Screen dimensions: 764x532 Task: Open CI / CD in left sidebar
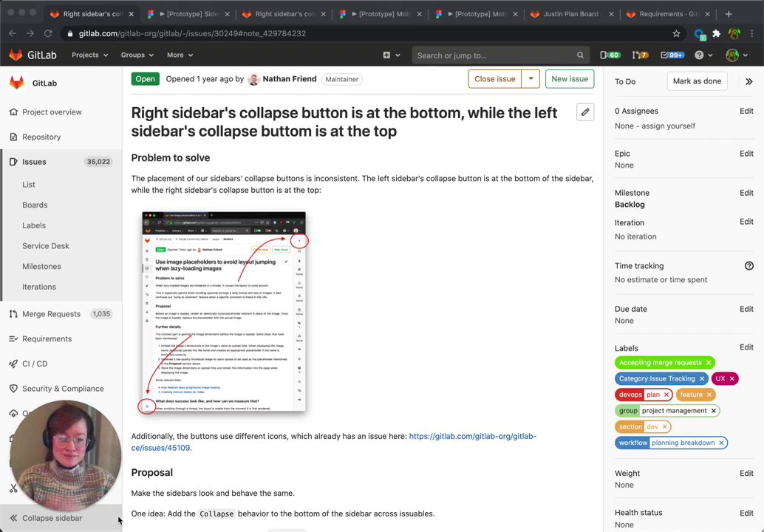(61, 364)
